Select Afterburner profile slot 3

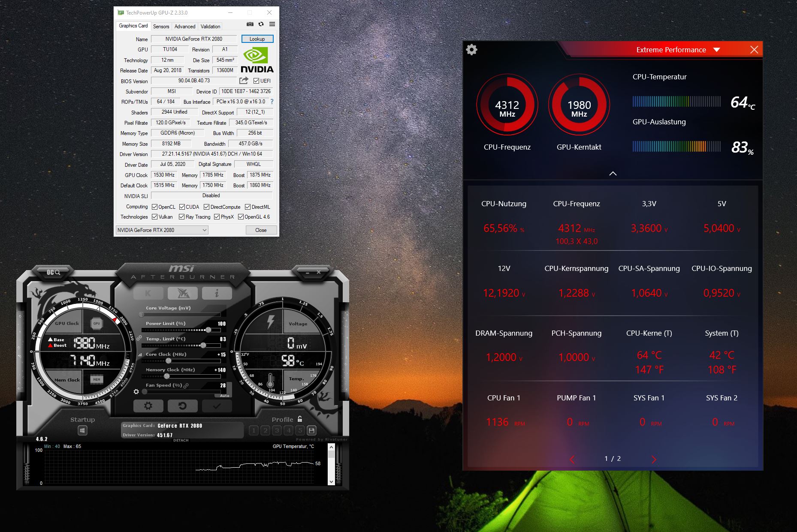(x=277, y=430)
